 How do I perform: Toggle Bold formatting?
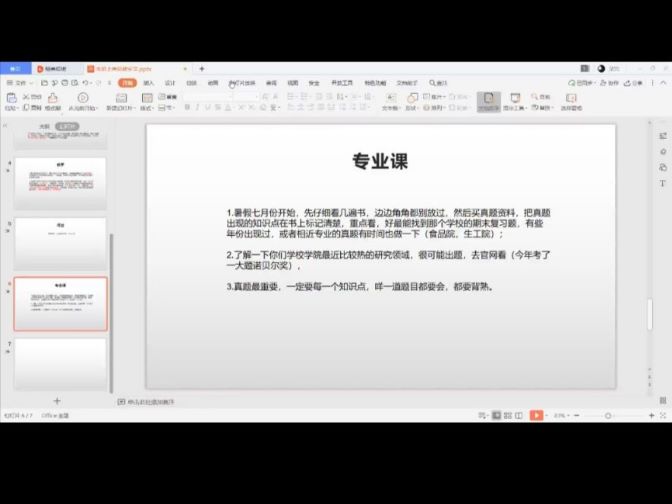[x=186, y=107]
